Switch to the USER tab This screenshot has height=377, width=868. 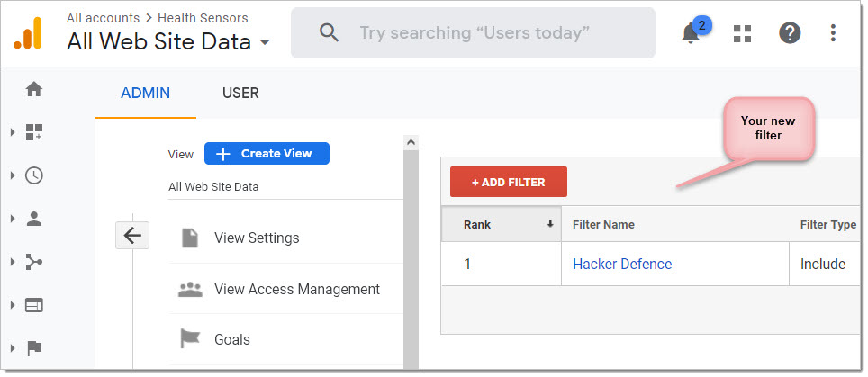(240, 93)
